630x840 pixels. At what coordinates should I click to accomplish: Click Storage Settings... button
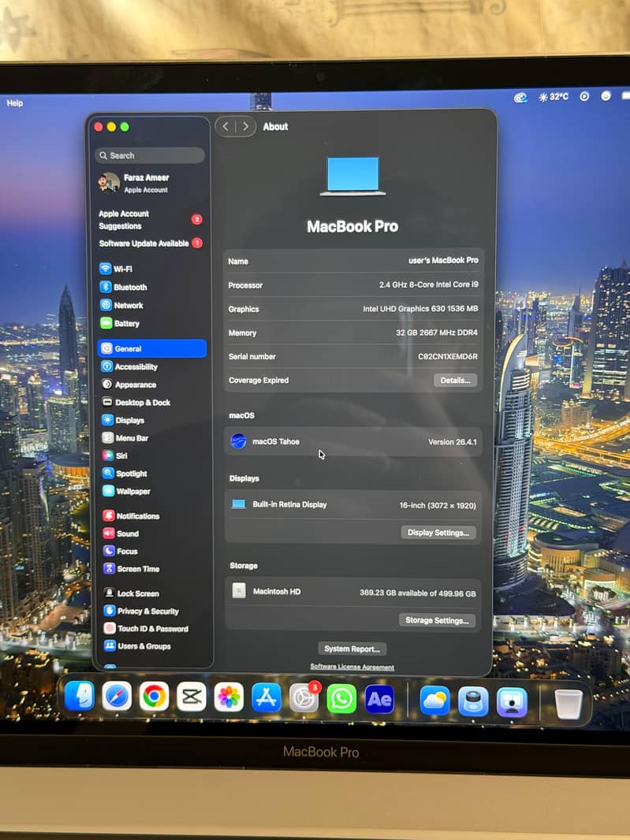[437, 620]
